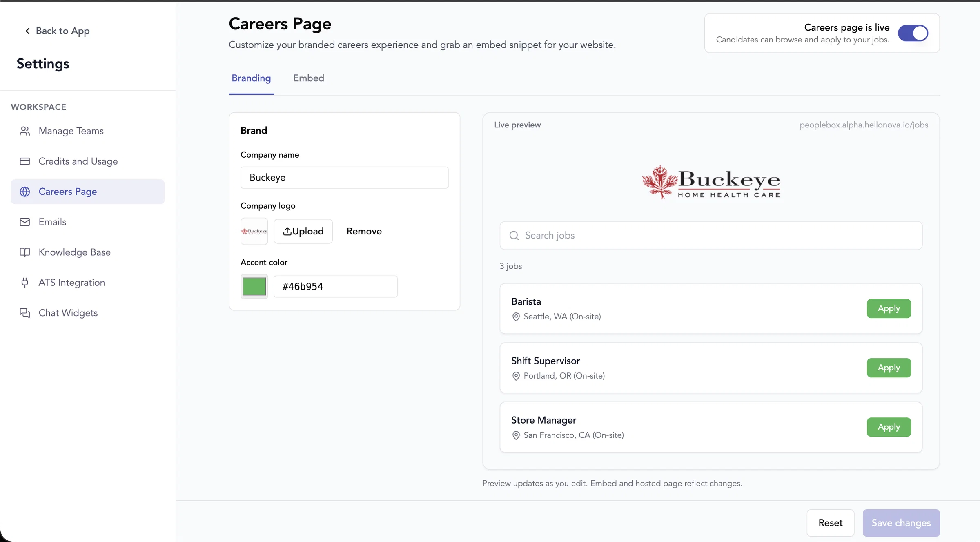Edit the accent color hex field
Viewport: 980px width, 542px height.
click(335, 287)
